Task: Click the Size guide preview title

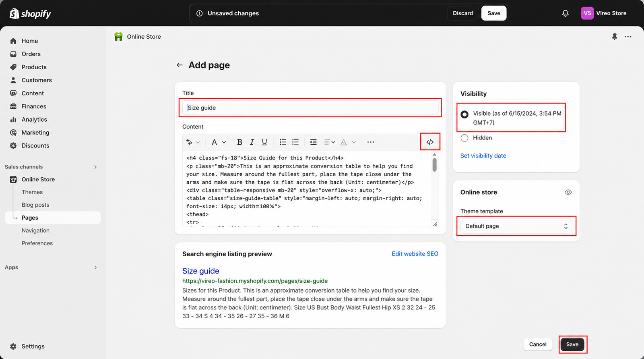Action: [x=201, y=271]
